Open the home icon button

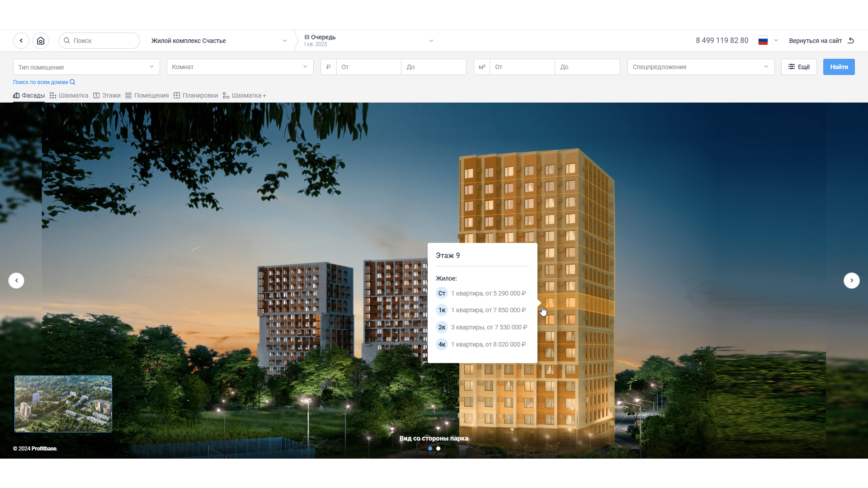41,41
